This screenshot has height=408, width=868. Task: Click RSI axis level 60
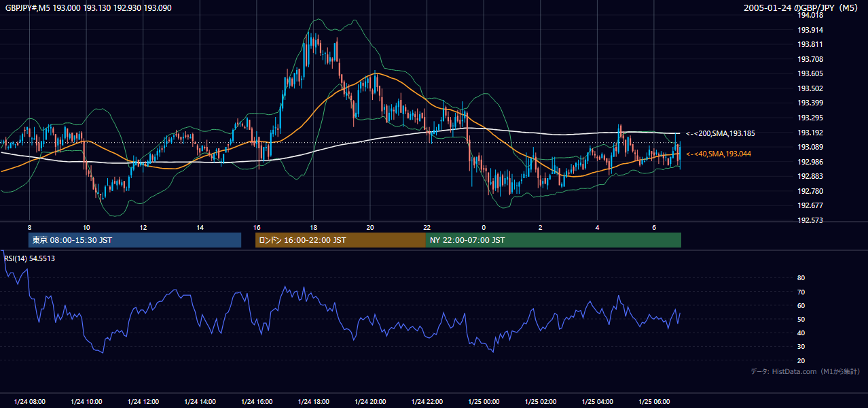pyautogui.click(x=801, y=305)
